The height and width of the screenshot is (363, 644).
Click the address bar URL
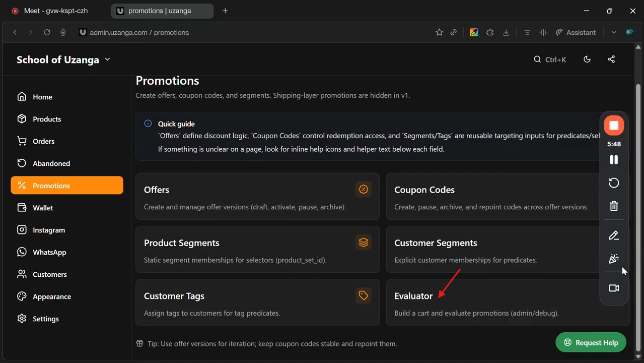139,32
